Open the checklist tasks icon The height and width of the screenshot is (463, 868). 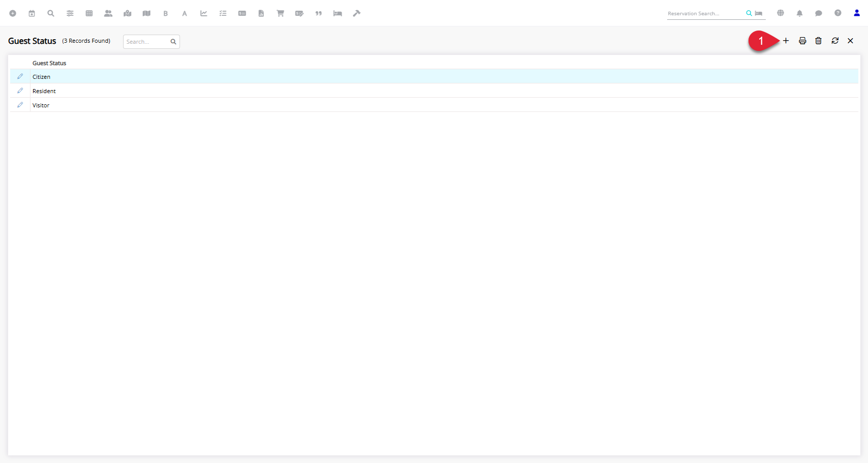[x=223, y=14]
